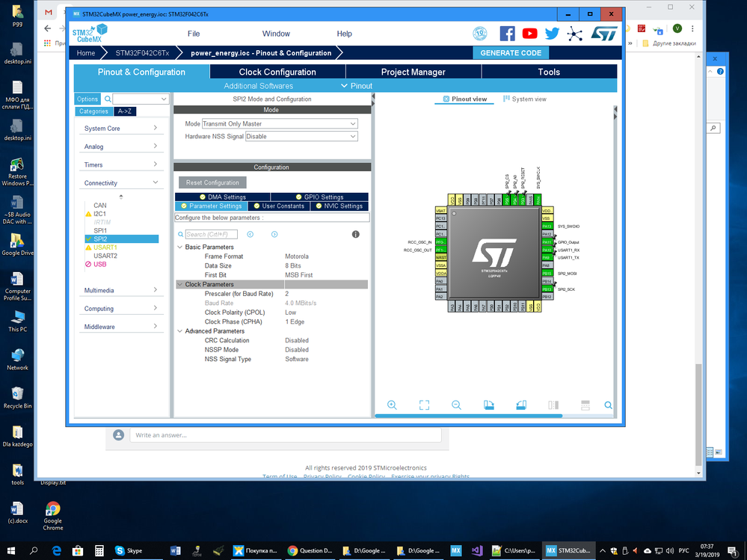Open Microsoft Edge from the taskbar

[56, 550]
